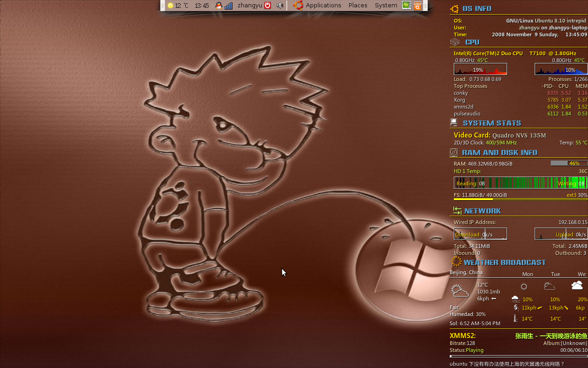
Task: Select the conky process row
Action: pyautogui.click(x=520, y=93)
